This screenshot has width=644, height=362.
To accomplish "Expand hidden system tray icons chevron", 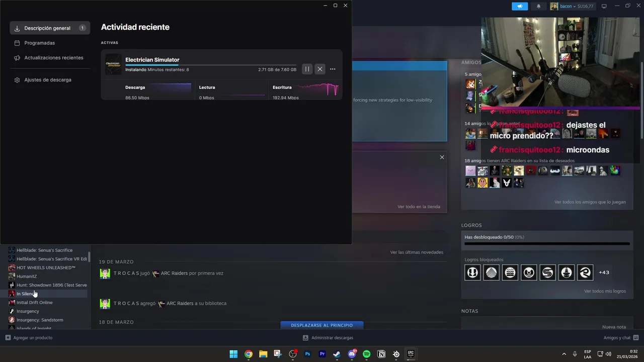I will click(x=563, y=354).
